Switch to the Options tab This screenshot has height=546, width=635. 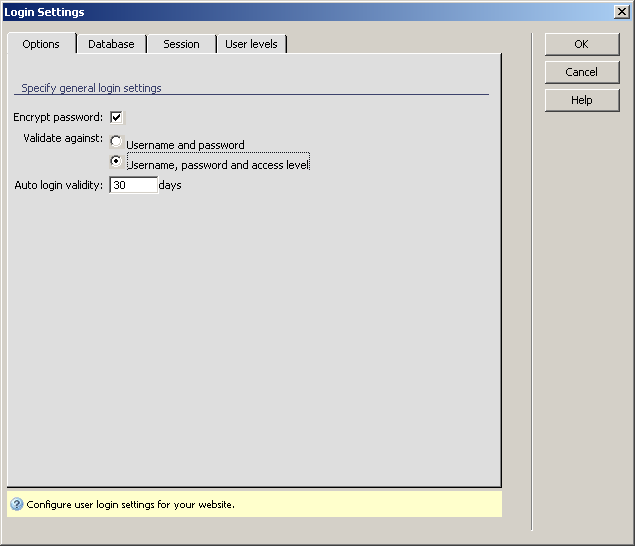pos(41,44)
